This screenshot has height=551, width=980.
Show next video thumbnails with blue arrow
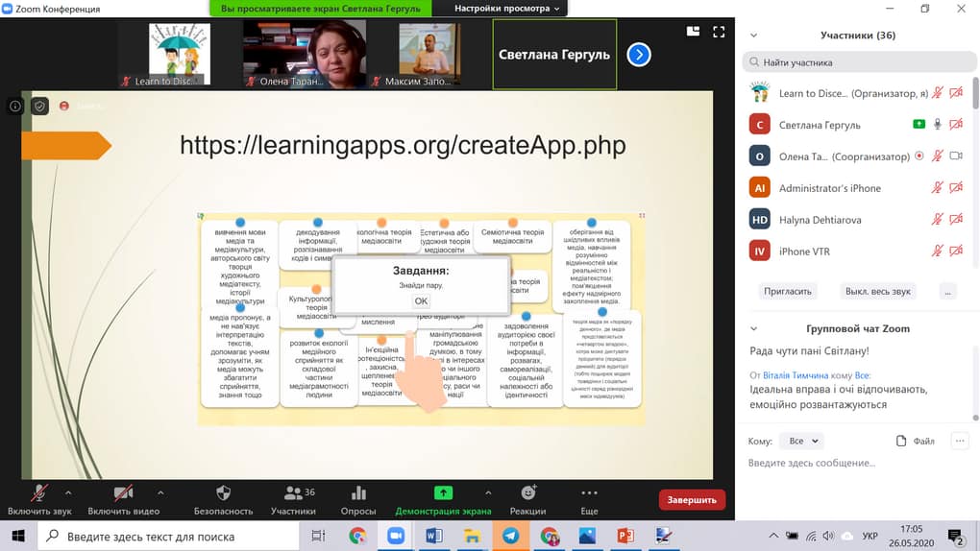coord(639,55)
